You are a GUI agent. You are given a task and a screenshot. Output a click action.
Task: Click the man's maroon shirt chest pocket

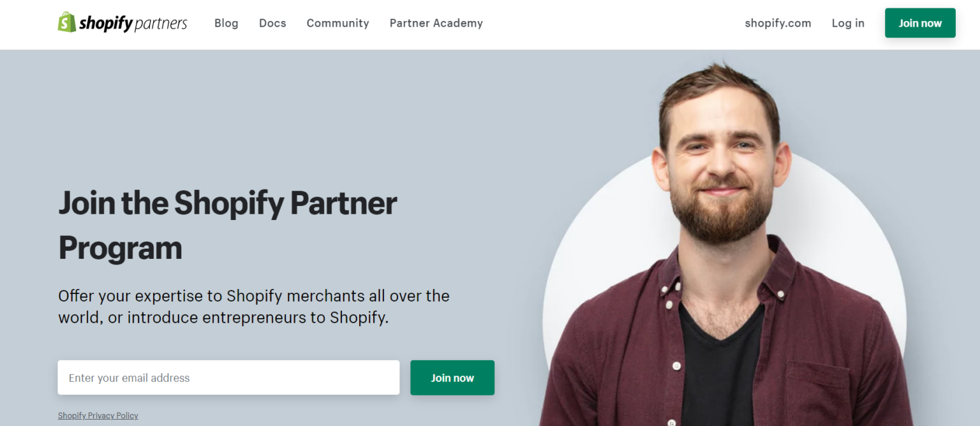tap(818, 389)
